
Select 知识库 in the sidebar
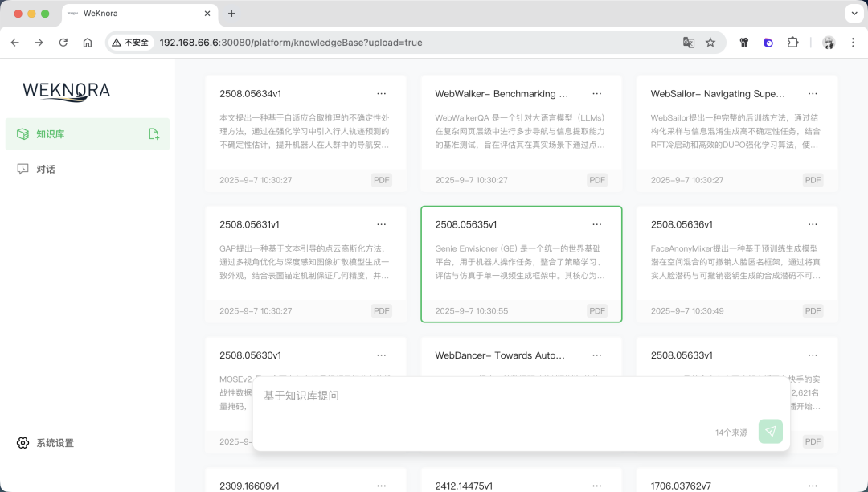point(50,134)
